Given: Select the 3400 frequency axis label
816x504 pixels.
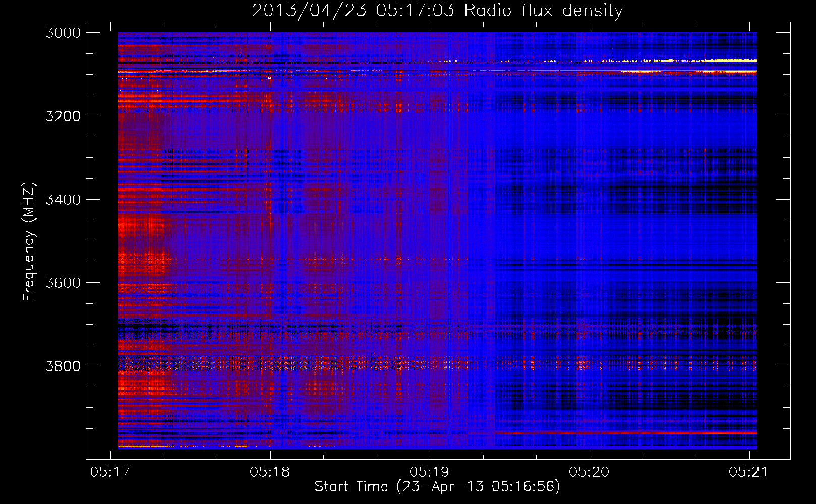Looking at the screenshot, I should (x=63, y=200).
